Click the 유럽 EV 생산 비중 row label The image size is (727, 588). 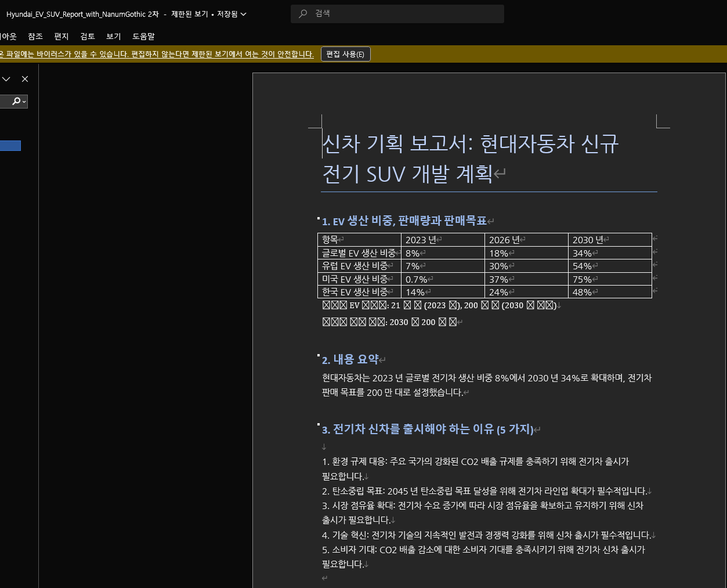(359, 266)
